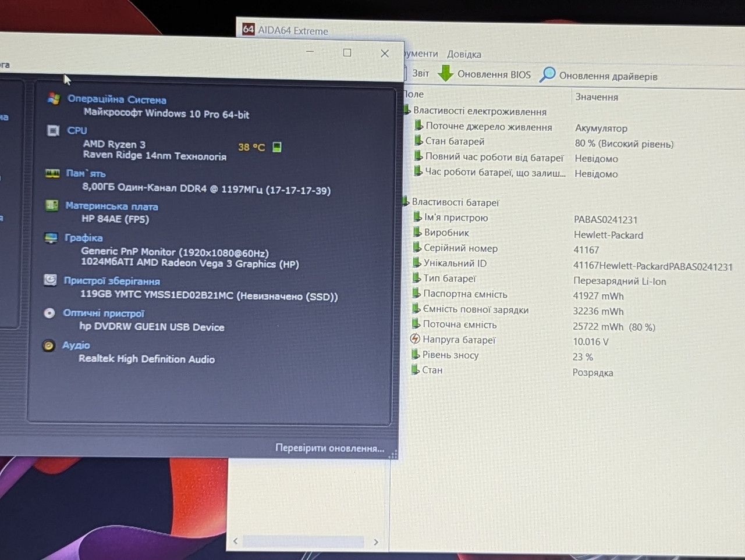This screenshot has width=745, height=560.
Task: Click the battery icon next to Стан батарей
Action: [418, 140]
